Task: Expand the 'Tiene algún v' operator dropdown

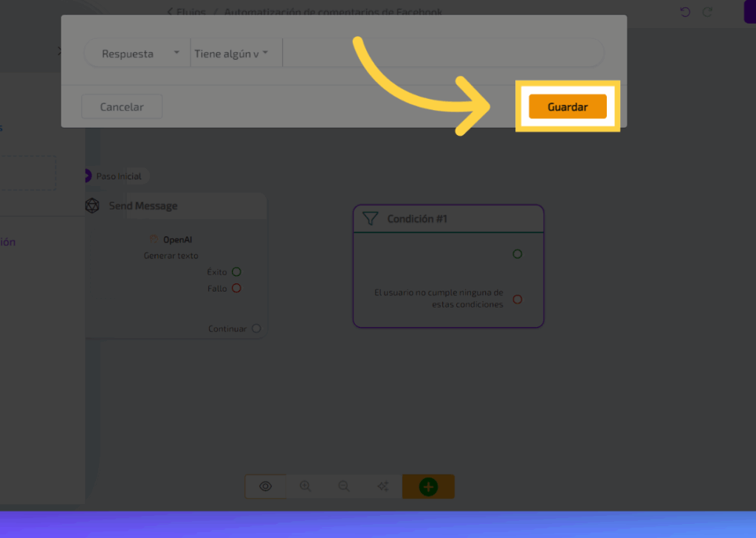Action: coord(232,54)
